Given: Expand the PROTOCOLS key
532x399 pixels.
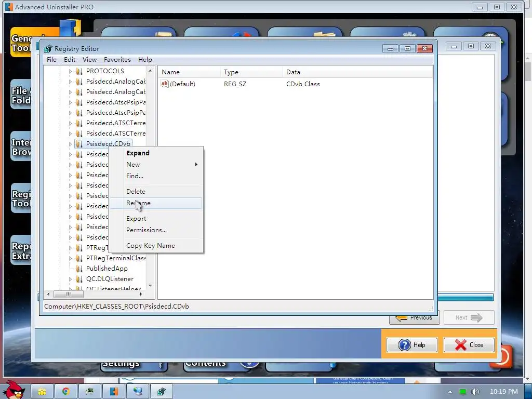Looking at the screenshot, I should point(70,71).
